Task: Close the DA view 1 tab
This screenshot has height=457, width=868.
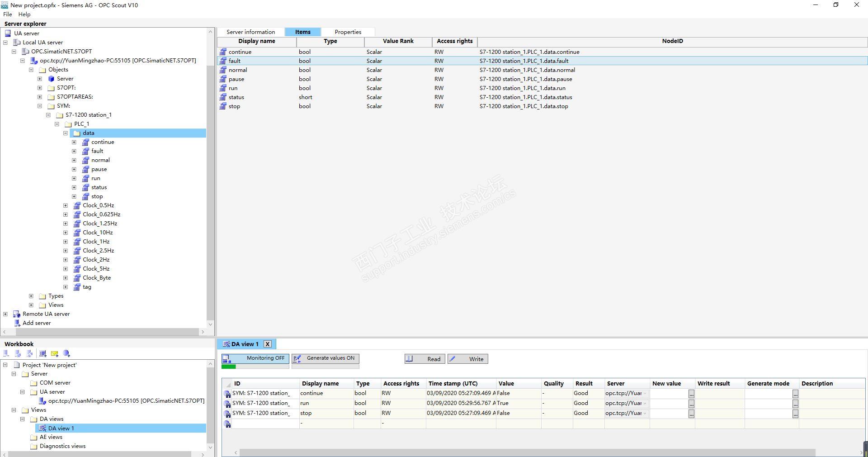Action: (x=268, y=344)
